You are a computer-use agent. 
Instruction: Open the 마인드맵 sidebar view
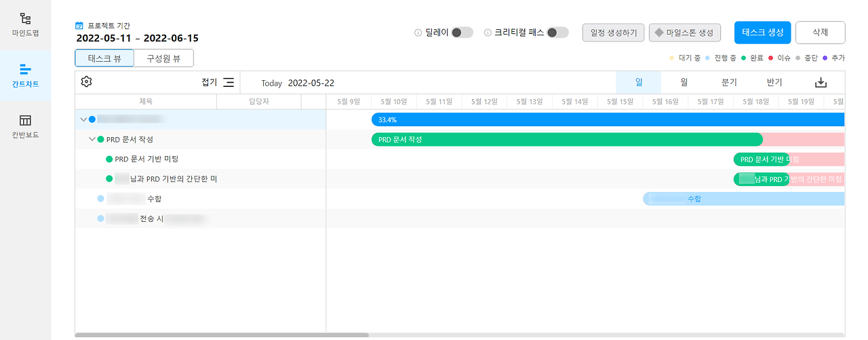(25, 24)
